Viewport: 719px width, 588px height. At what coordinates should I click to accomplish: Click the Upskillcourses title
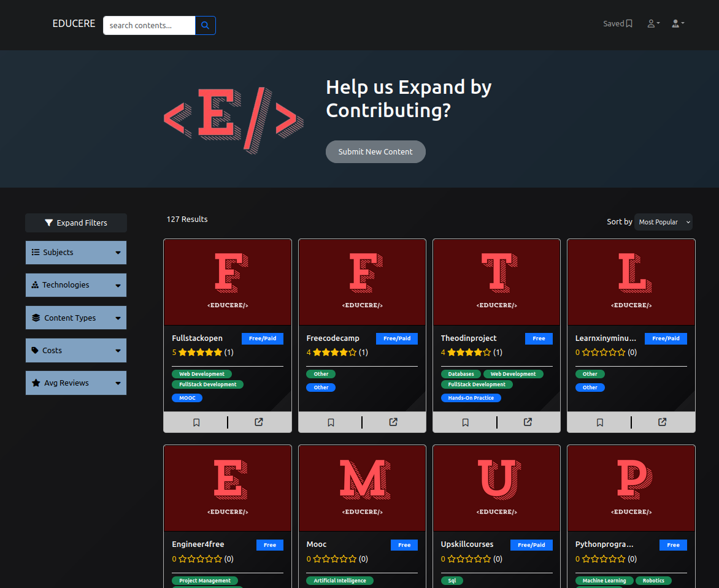(x=467, y=544)
